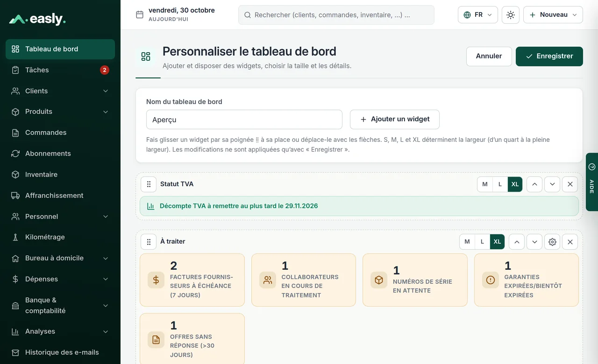598x364 pixels.
Task: Set À traiter width to M
Action: pos(467,242)
